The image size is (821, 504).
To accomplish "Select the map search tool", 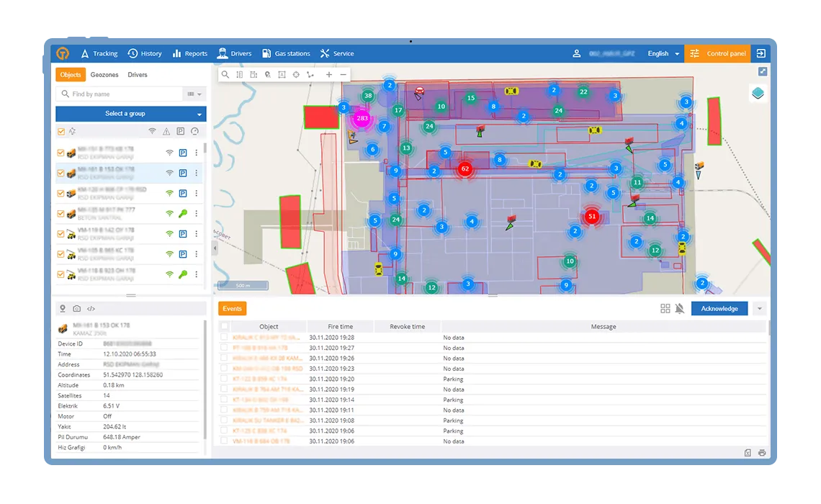I will pyautogui.click(x=225, y=74).
